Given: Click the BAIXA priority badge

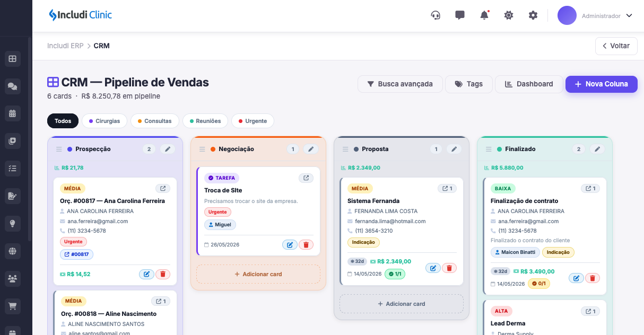Looking at the screenshot, I should click(x=503, y=188).
